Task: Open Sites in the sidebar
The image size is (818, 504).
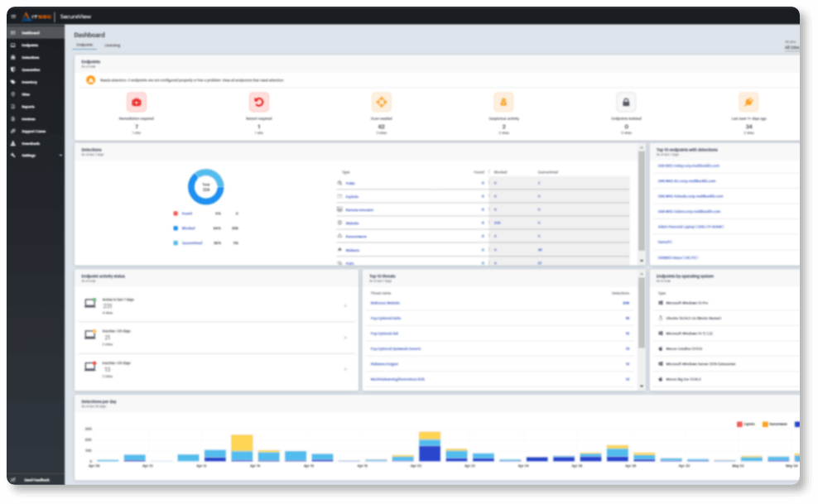Action: pyautogui.click(x=36, y=94)
